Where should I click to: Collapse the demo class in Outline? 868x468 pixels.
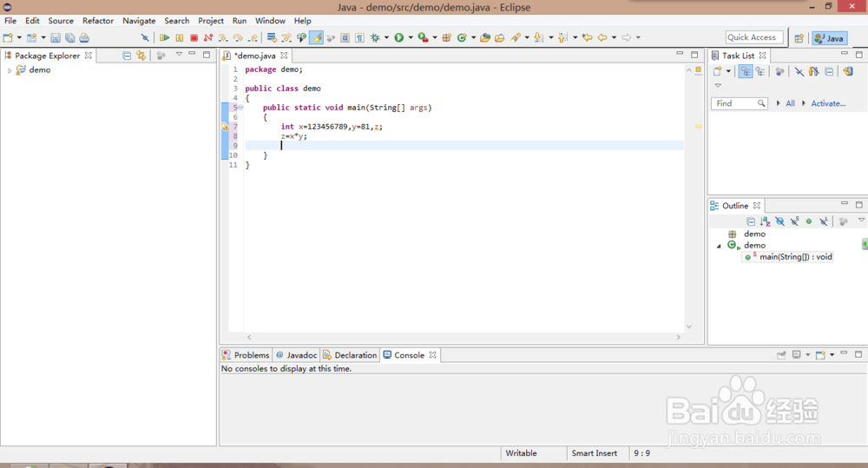[719, 246]
